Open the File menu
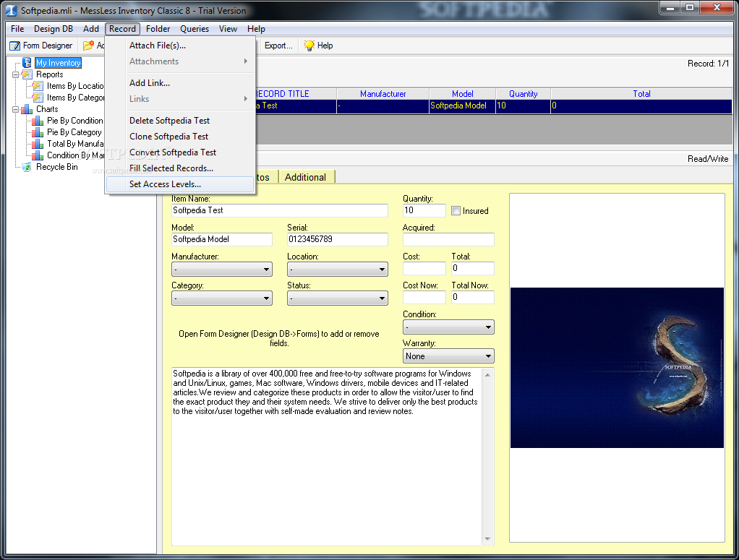Image resolution: width=739 pixels, height=560 pixels. [17, 29]
